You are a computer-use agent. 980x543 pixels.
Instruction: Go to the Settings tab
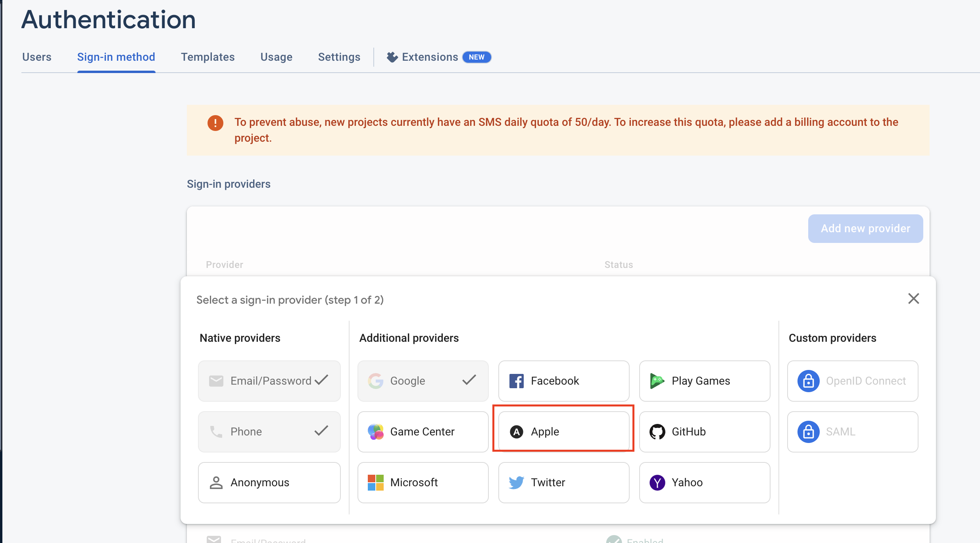pos(339,57)
